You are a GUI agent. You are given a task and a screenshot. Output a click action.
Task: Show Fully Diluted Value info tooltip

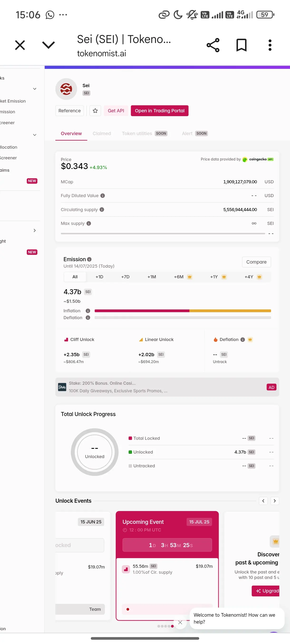click(x=103, y=196)
